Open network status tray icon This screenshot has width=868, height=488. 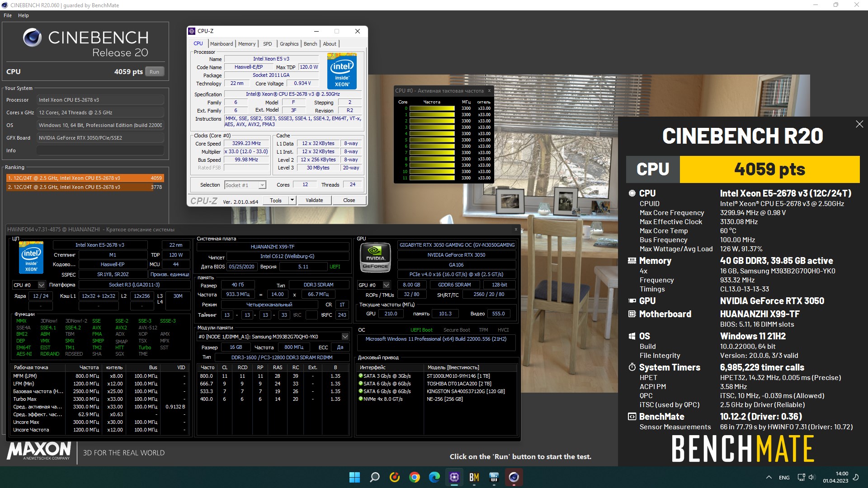(802, 477)
